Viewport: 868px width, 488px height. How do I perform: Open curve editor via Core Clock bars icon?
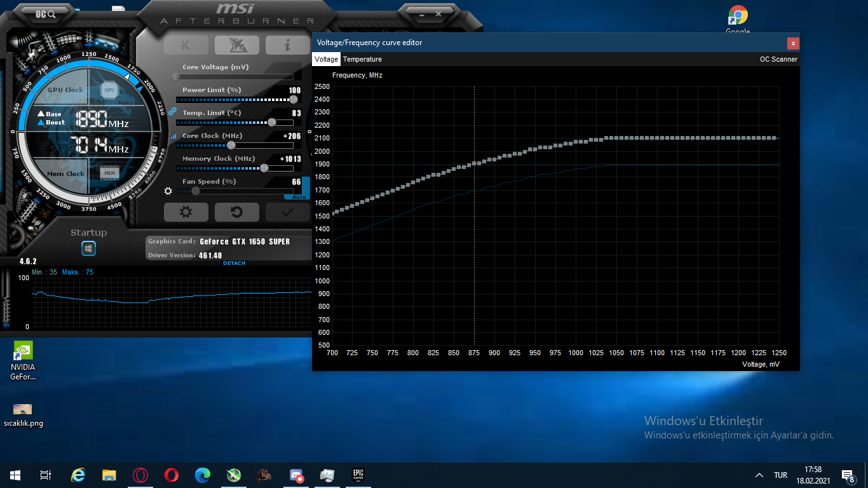174,136
